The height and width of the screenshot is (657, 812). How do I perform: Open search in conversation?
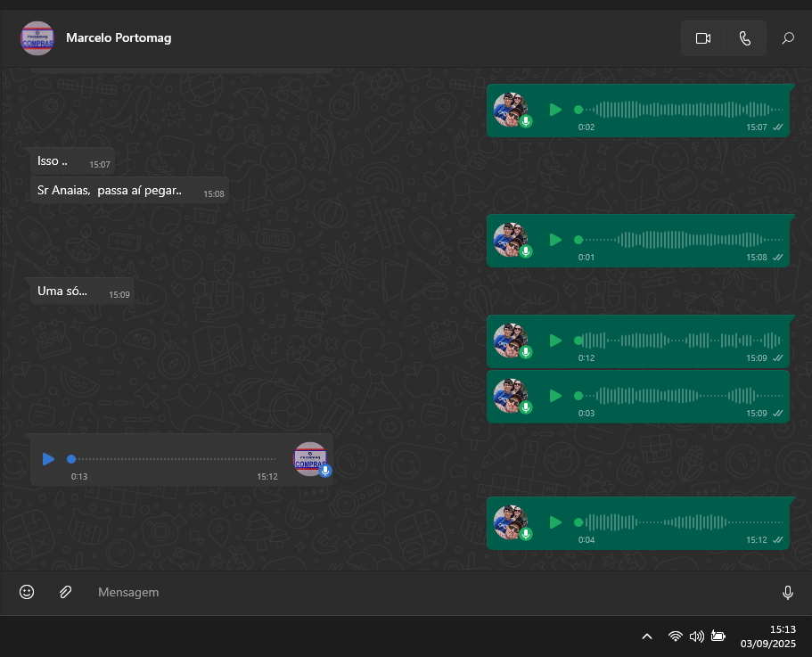click(788, 38)
